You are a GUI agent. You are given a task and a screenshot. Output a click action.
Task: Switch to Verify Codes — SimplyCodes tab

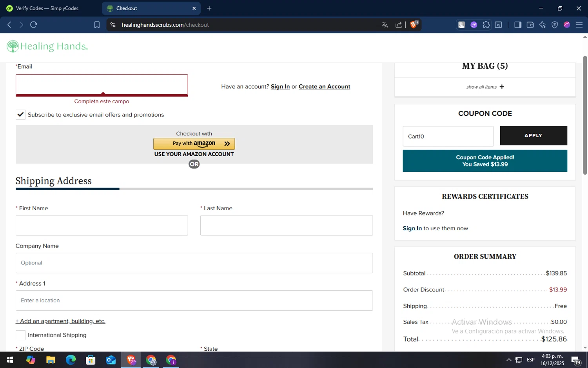click(x=47, y=8)
